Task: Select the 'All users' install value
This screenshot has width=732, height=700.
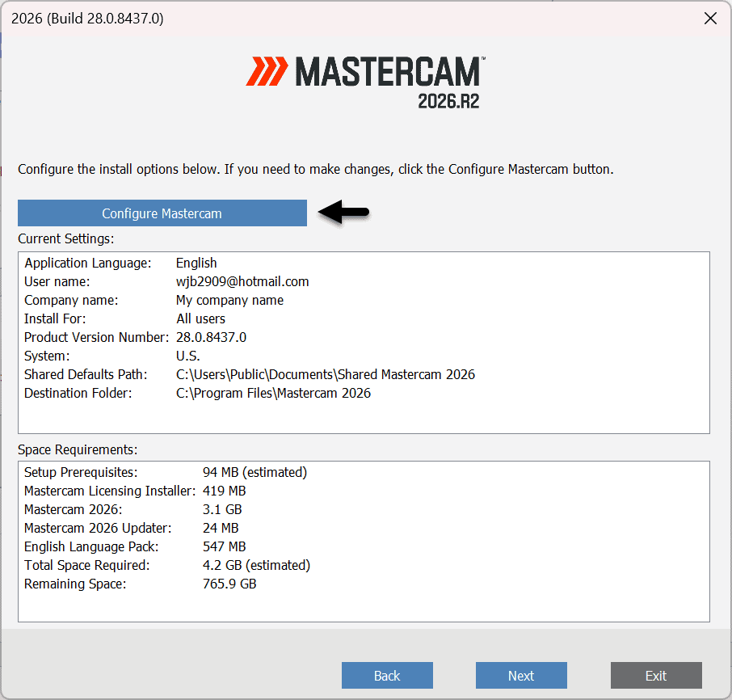Action: pyautogui.click(x=200, y=318)
